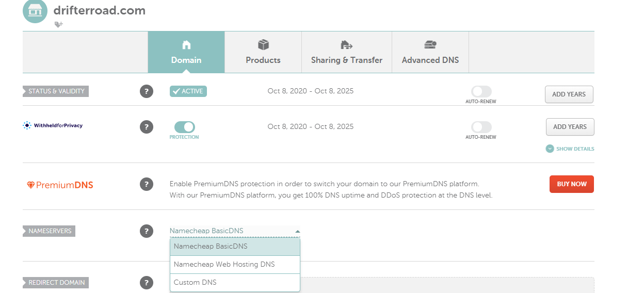Toggle the privacy Protection switch off
Image resolution: width=644 pixels, height=293 pixels.
(x=185, y=127)
